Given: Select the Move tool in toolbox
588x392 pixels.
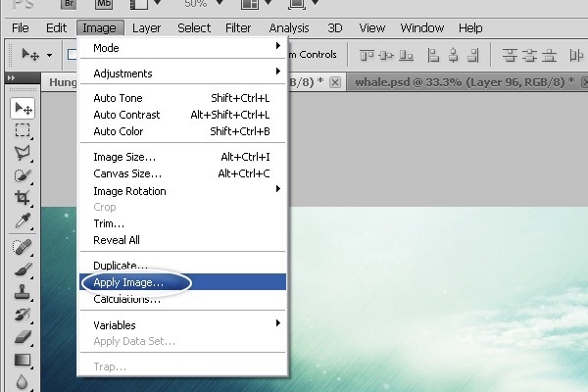Looking at the screenshot, I should coord(23,109).
